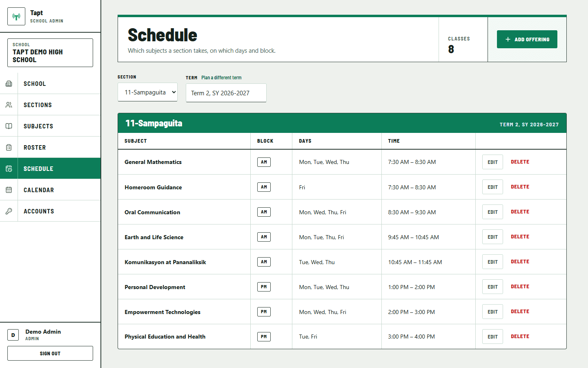Delete the Empowerment Technologies offering

[x=520, y=312]
